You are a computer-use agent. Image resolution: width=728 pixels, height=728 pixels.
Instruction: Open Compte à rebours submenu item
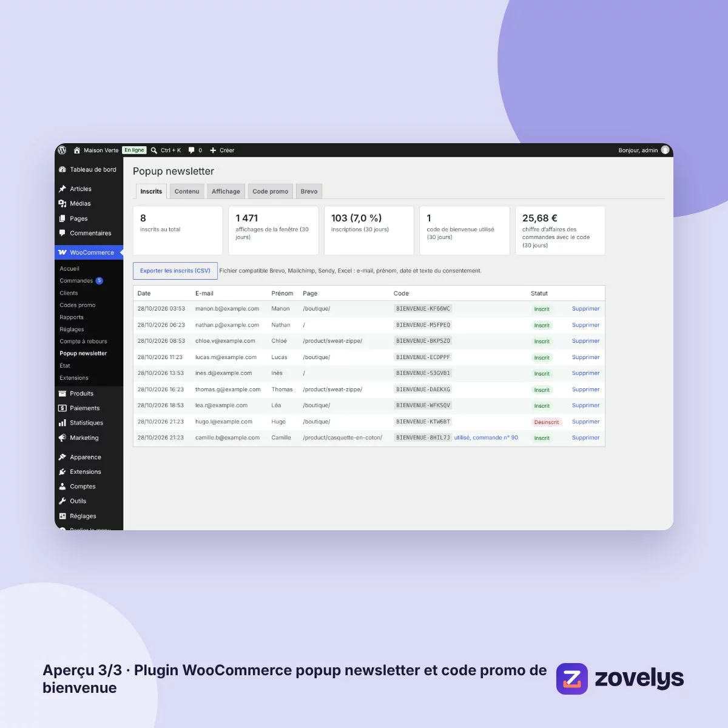coord(83,342)
